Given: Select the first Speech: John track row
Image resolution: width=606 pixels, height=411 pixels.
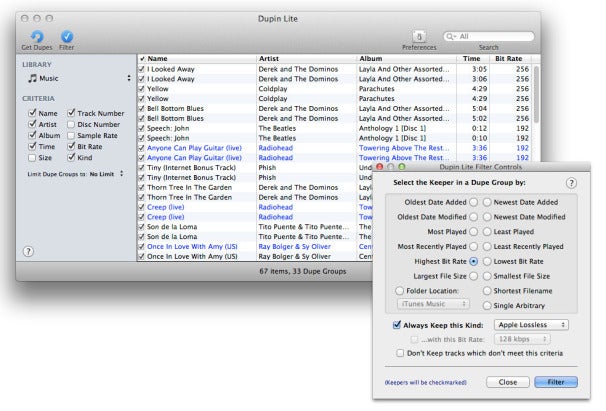Looking at the screenshot, I should pyautogui.click(x=335, y=128).
